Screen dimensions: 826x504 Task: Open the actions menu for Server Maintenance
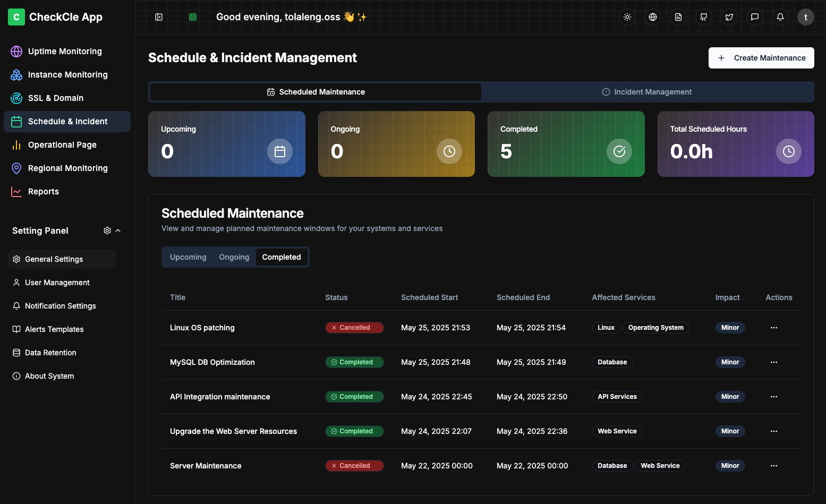[773, 465]
